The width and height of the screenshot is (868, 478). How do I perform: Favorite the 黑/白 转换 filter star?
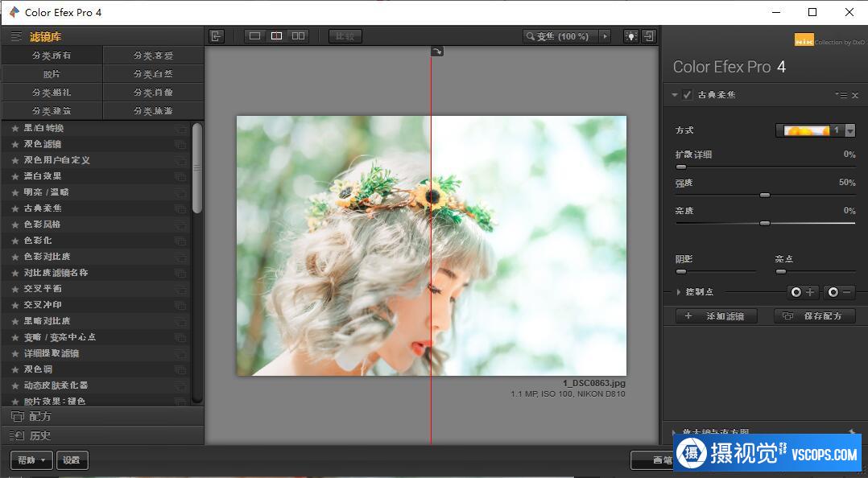pyautogui.click(x=15, y=128)
